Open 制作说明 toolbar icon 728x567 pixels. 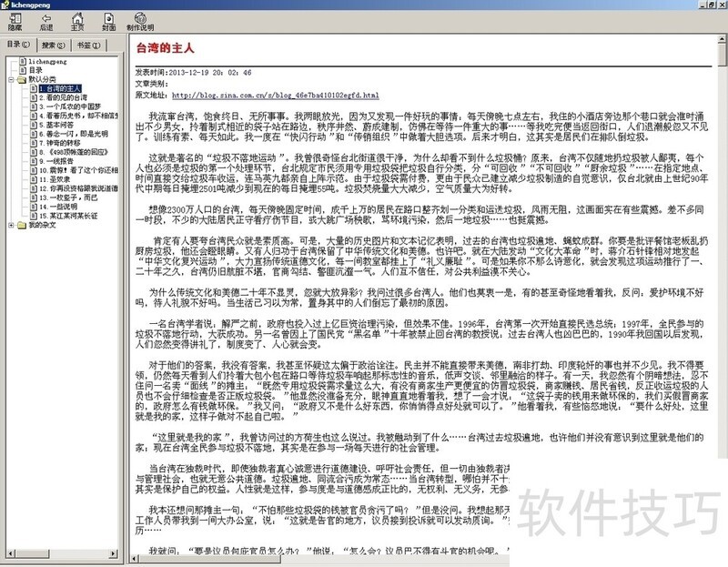click(140, 18)
